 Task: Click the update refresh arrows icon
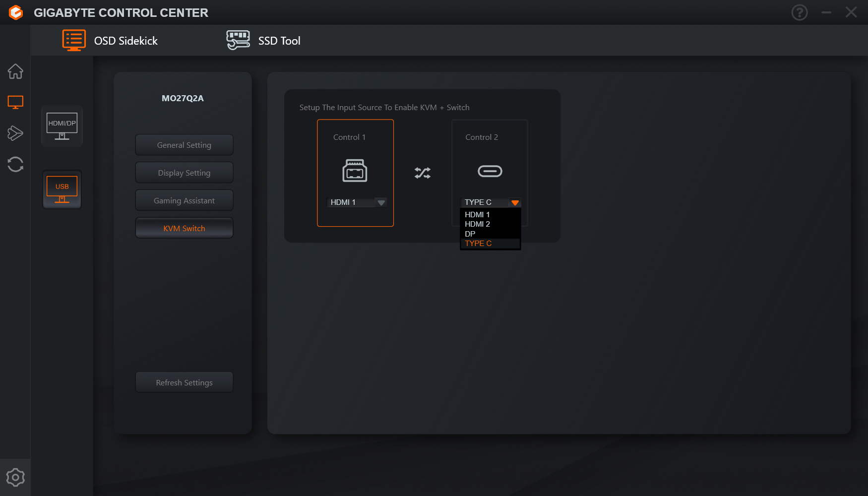(15, 164)
